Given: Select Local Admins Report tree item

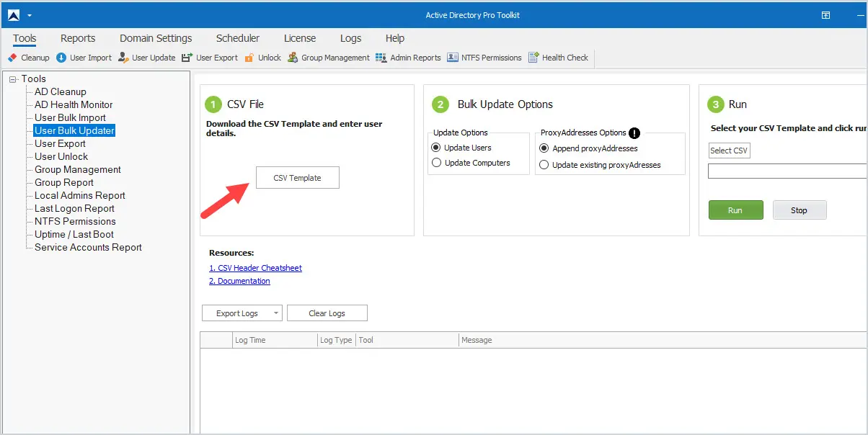Looking at the screenshot, I should tap(80, 196).
